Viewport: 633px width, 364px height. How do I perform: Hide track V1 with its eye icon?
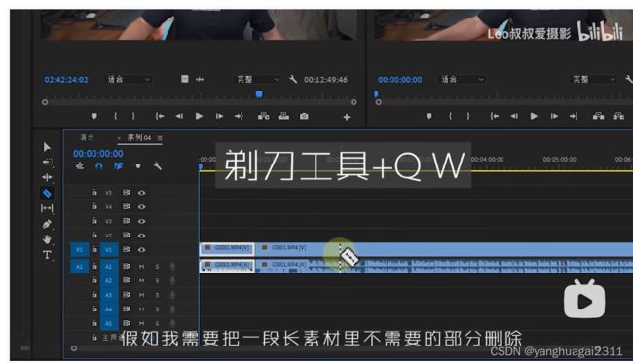click(x=142, y=250)
